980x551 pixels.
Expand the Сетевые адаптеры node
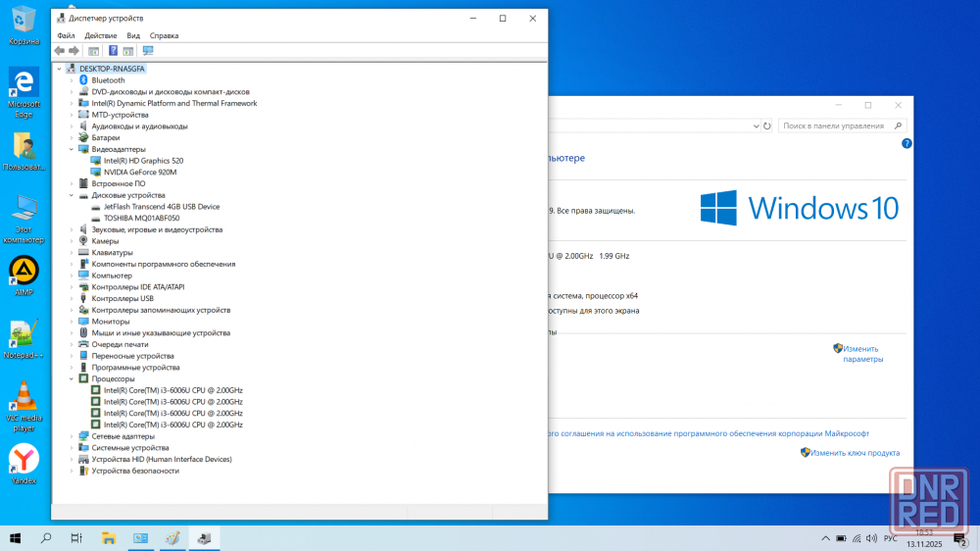click(x=72, y=436)
